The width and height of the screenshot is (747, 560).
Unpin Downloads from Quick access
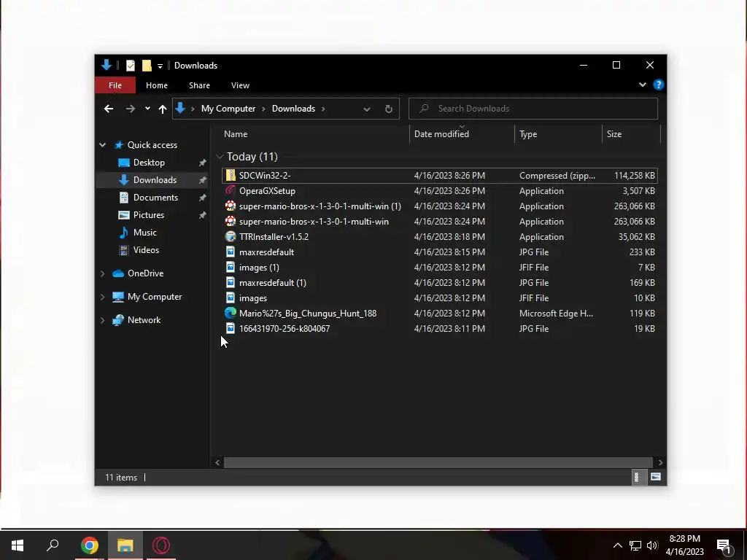click(x=203, y=180)
